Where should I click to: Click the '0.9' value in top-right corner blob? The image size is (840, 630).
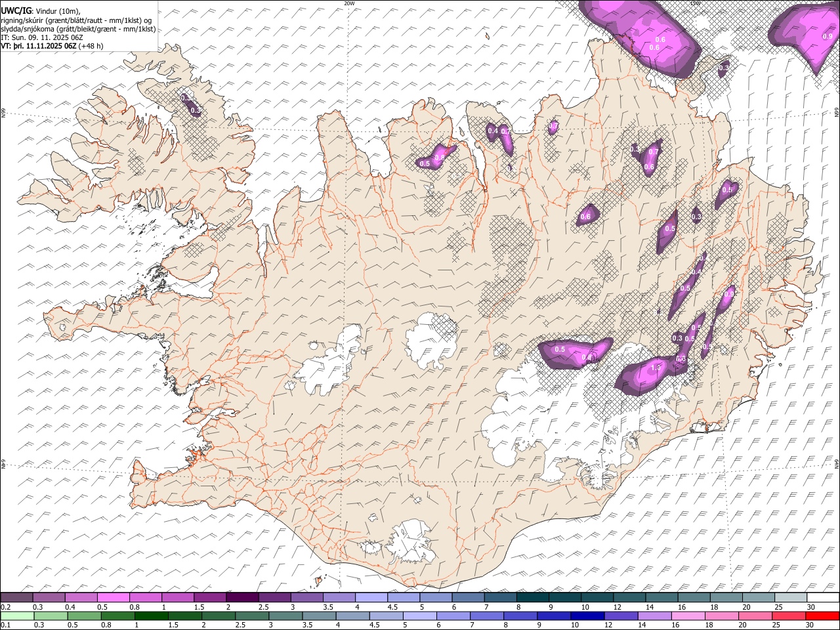828,37
